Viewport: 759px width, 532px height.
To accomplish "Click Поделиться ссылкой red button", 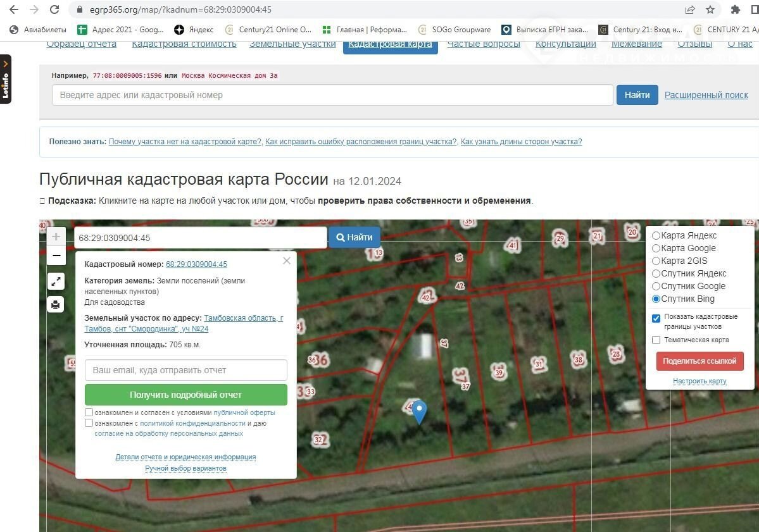I will point(699,361).
